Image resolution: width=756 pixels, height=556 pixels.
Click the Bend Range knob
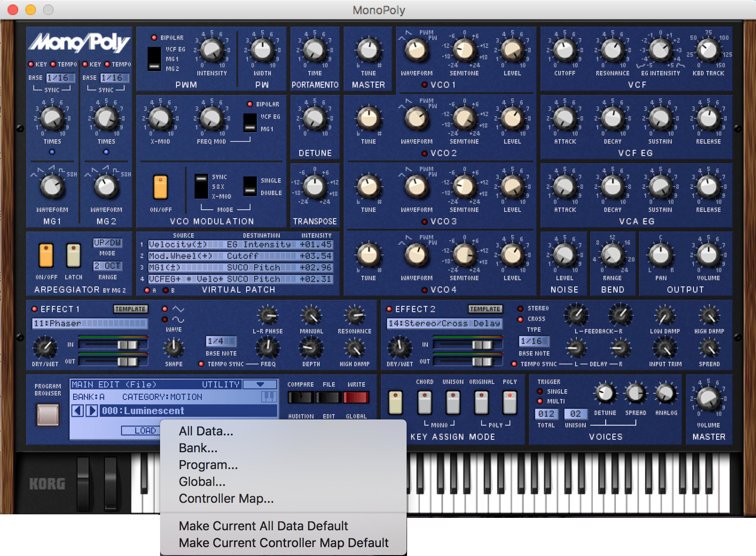pyautogui.click(x=612, y=255)
